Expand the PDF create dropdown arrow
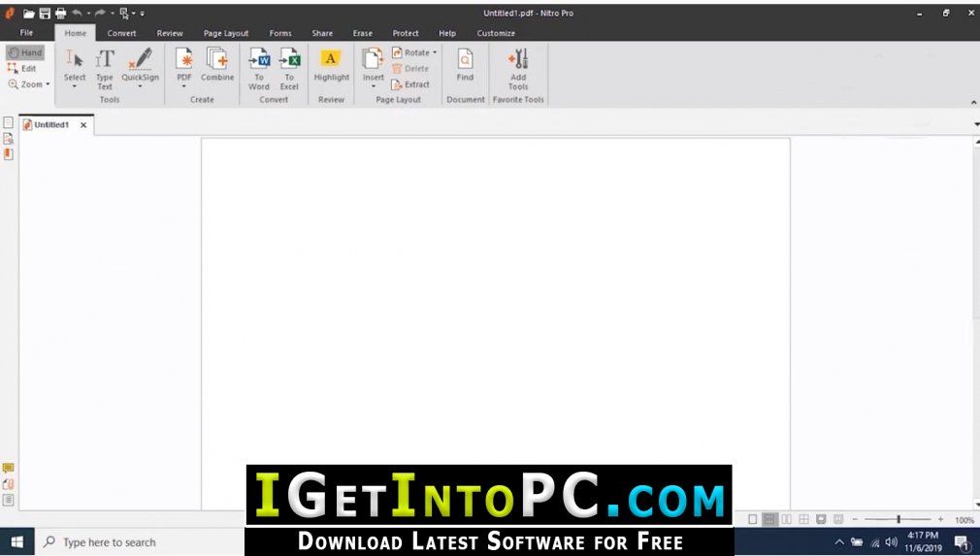This screenshot has height=556, width=980. [183, 86]
